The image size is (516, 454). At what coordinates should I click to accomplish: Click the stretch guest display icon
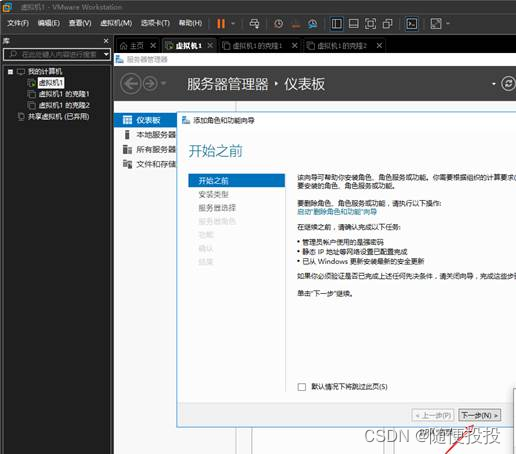pos(436,24)
